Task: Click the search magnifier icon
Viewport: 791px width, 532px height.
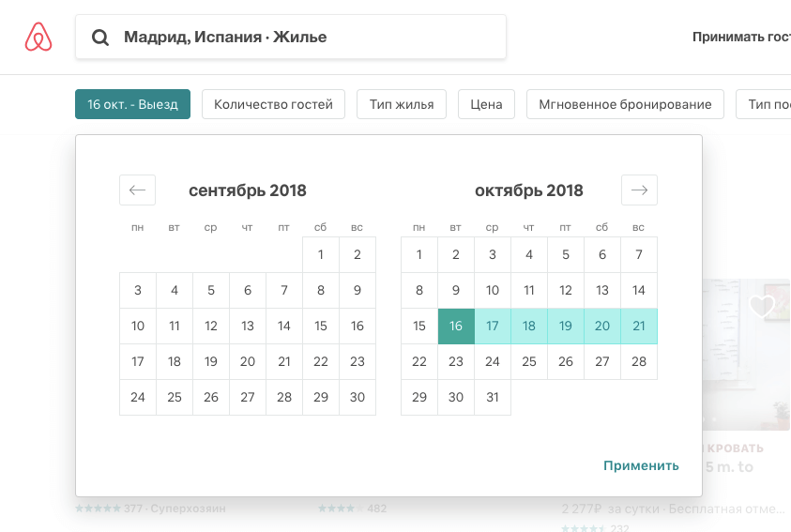Action: [99, 38]
